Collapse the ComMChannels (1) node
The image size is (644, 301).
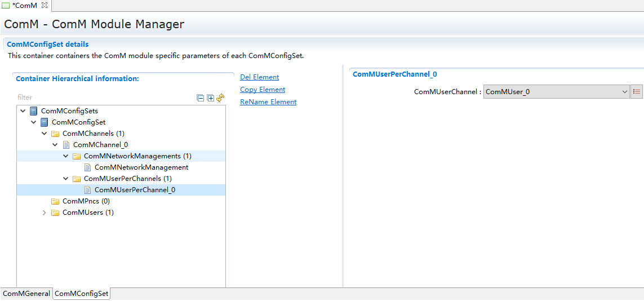(45, 134)
